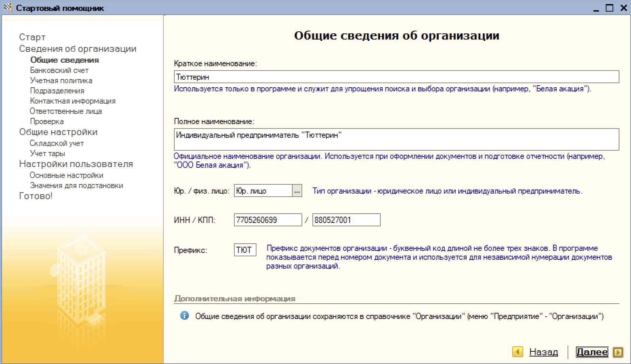Open the Основные настройки step

[x=67, y=175]
